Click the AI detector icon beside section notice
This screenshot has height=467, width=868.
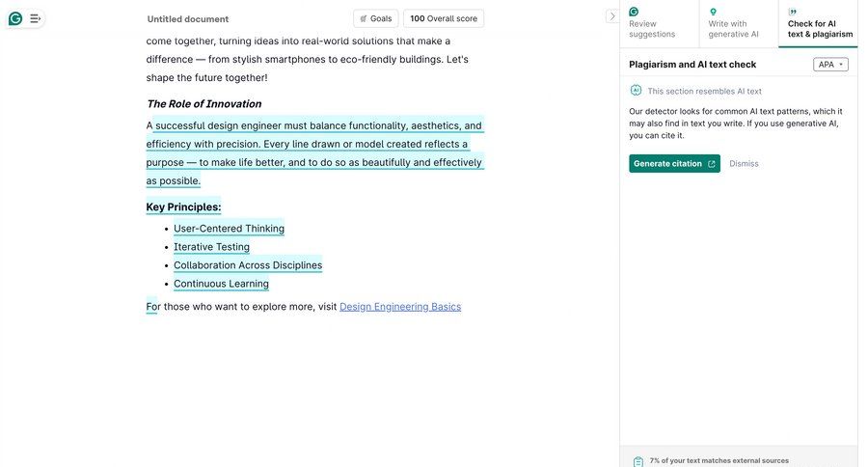(636, 91)
